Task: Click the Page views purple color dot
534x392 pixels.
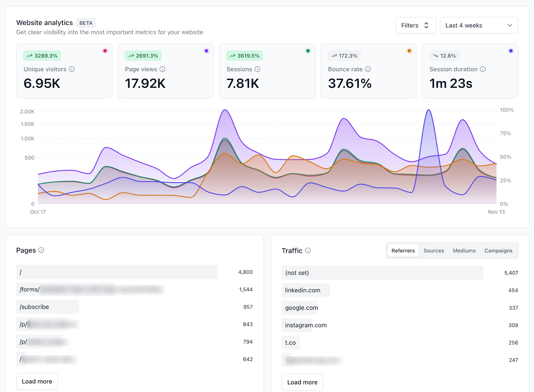Action: (206, 51)
